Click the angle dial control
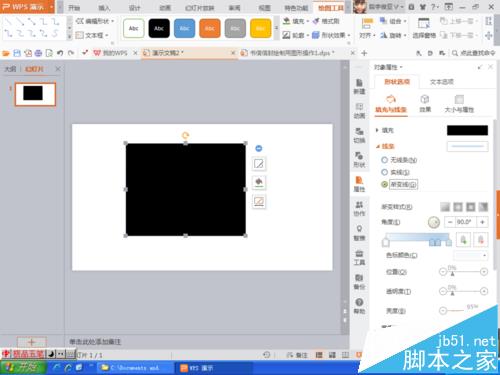 pyautogui.click(x=434, y=222)
